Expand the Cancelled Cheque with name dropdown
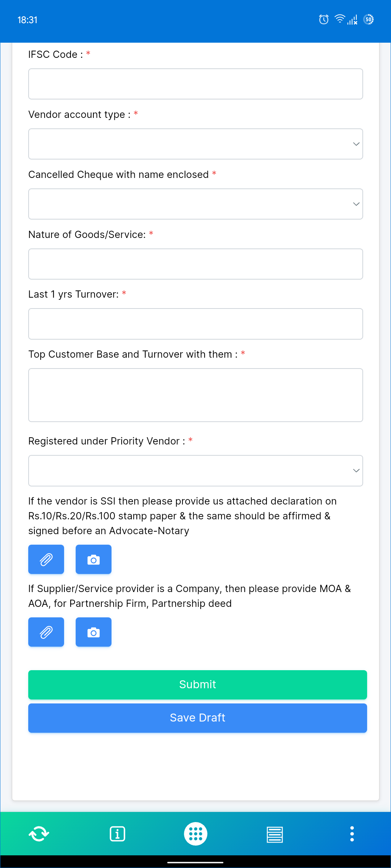This screenshot has height=868, width=391. pyautogui.click(x=195, y=204)
